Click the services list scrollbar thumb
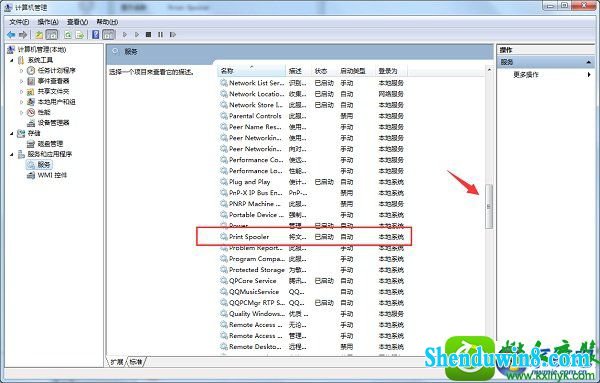 [489, 207]
